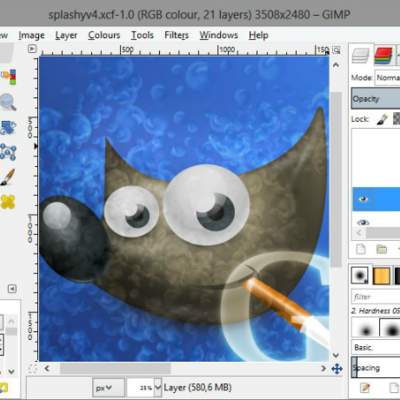Open the Brushes tab
This screenshot has height=400, width=400.
click(x=359, y=276)
